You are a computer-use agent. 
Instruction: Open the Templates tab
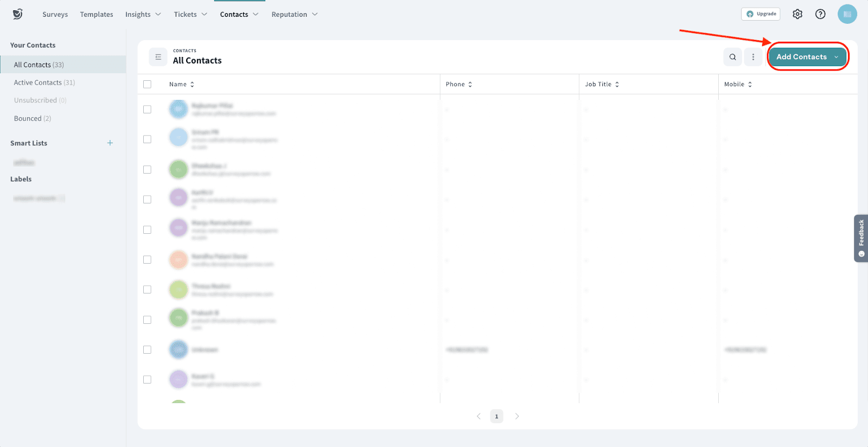pyautogui.click(x=97, y=15)
